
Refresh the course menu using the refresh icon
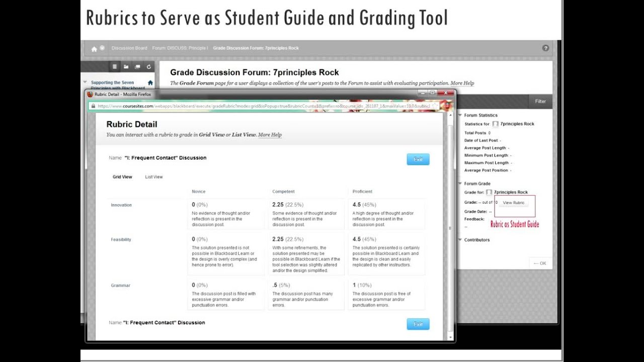(x=148, y=66)
